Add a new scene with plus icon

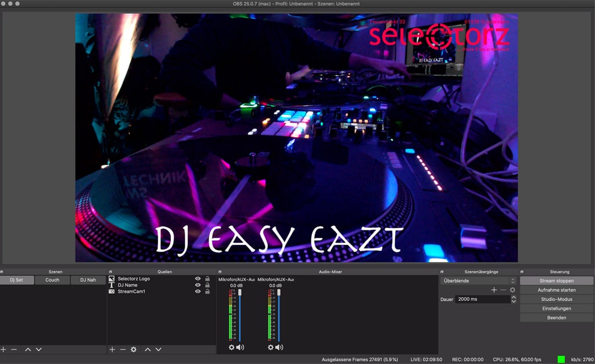point(3,349)
